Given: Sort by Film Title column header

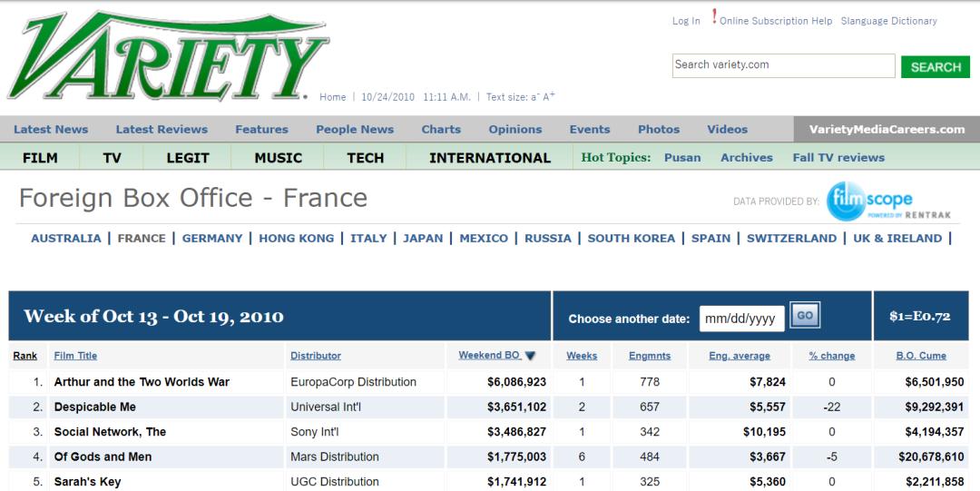Looking at the screenshot, I should [75, 356].
